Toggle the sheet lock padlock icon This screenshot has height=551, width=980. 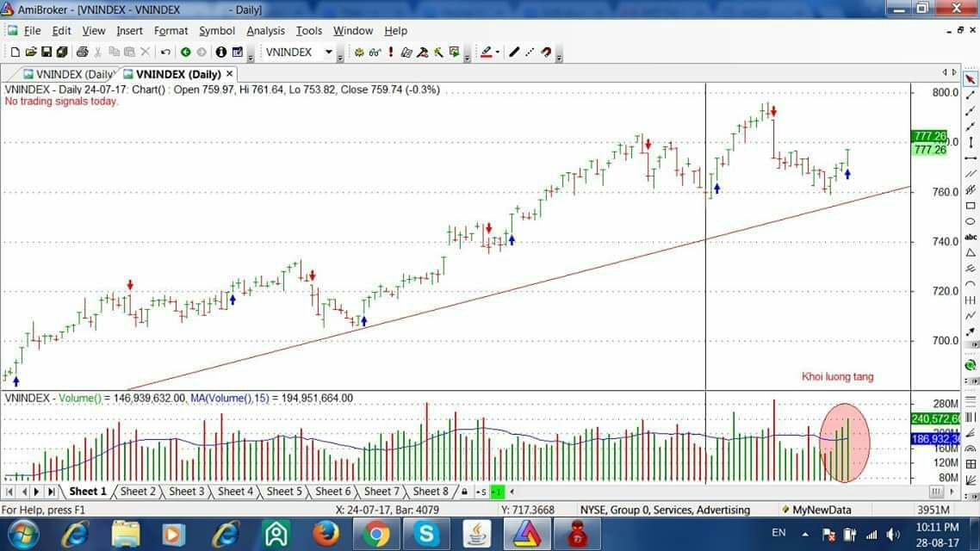[464, 492]
